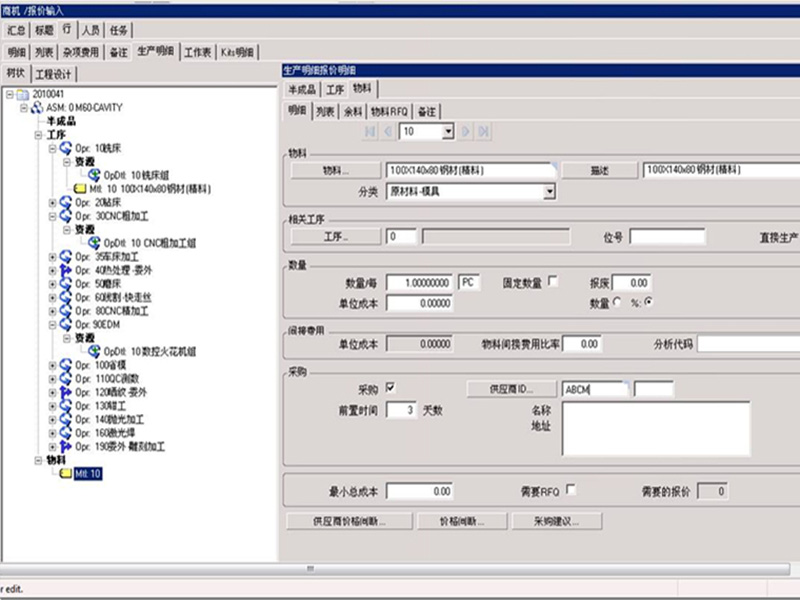This screenshot has height=600, width=800.
Task: Click the quote 2010041 folder icon in the tree
Action: pyautogui.click(x=22, y=94)
